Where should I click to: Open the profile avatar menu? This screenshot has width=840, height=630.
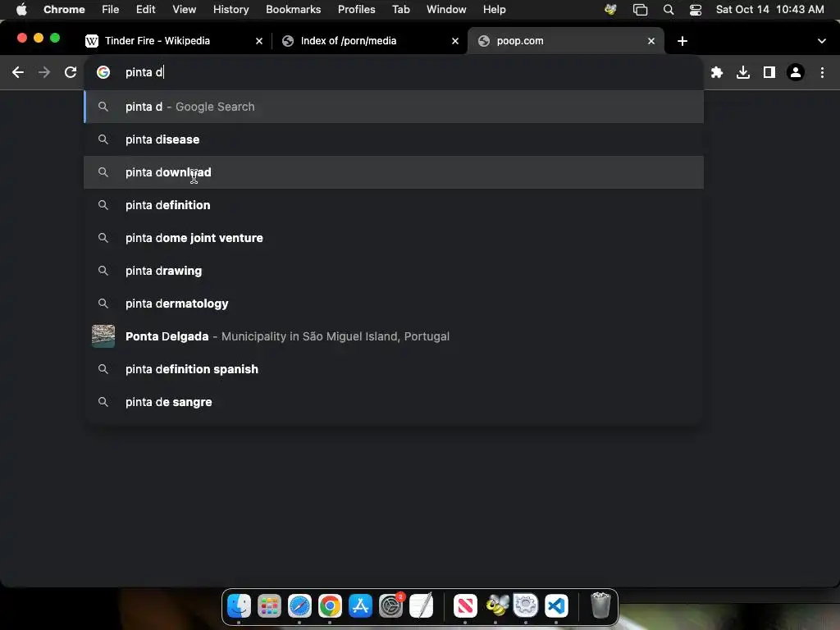[796, 72]
